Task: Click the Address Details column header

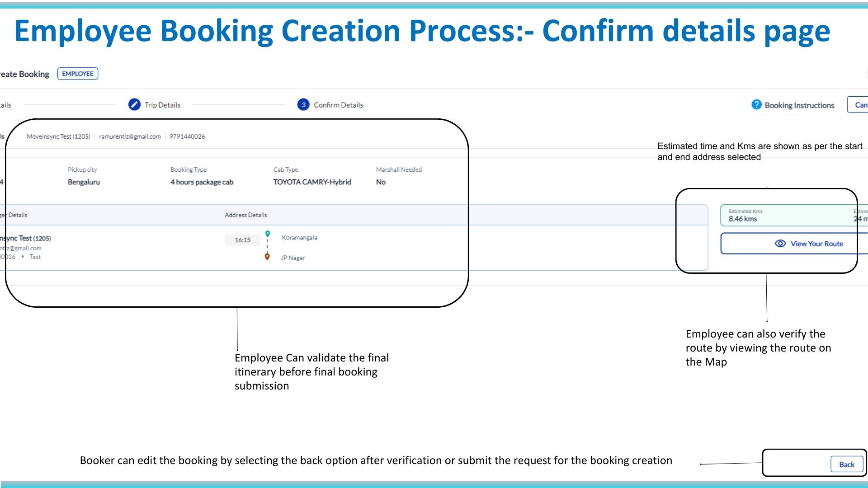Action: point(246,215)
